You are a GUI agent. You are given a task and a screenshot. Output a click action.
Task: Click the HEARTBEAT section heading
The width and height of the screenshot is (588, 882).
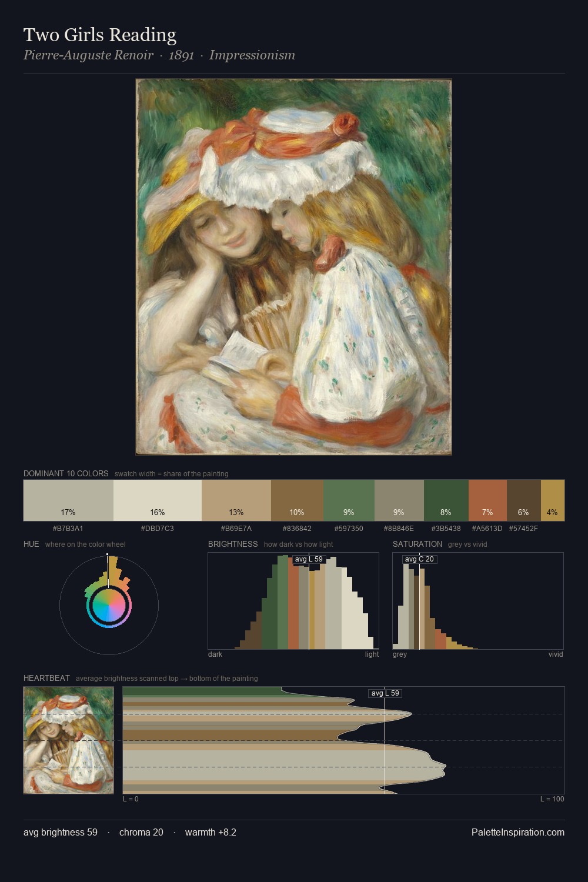tap(46, 678)
